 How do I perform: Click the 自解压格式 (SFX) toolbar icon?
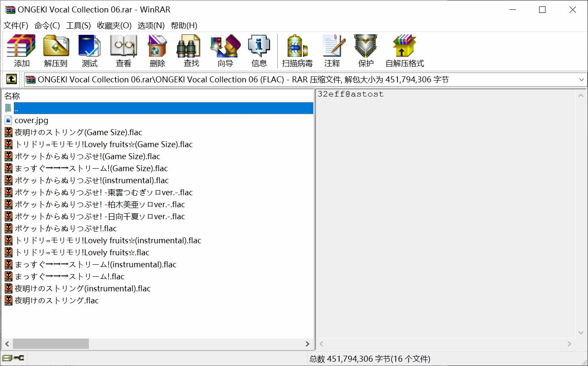(404, 51)
